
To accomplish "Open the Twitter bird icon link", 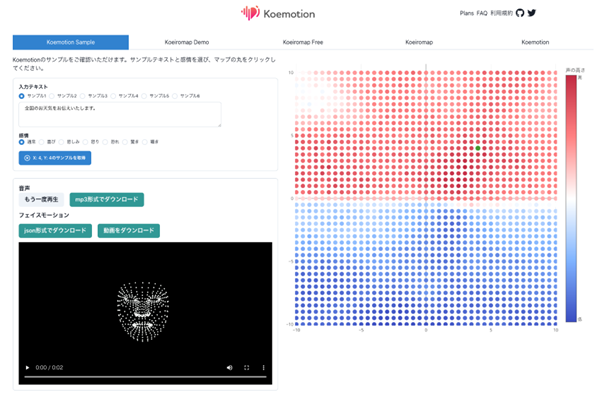I will 531,13.
